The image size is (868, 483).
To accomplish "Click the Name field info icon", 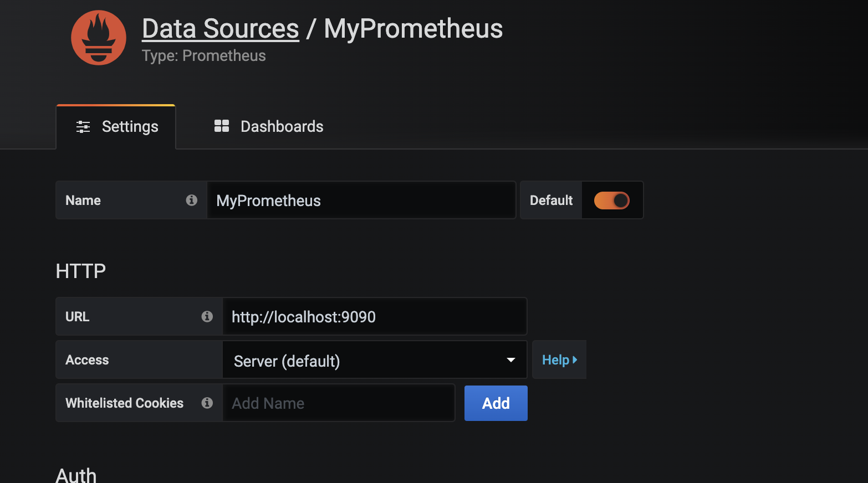I will (192, 200).
